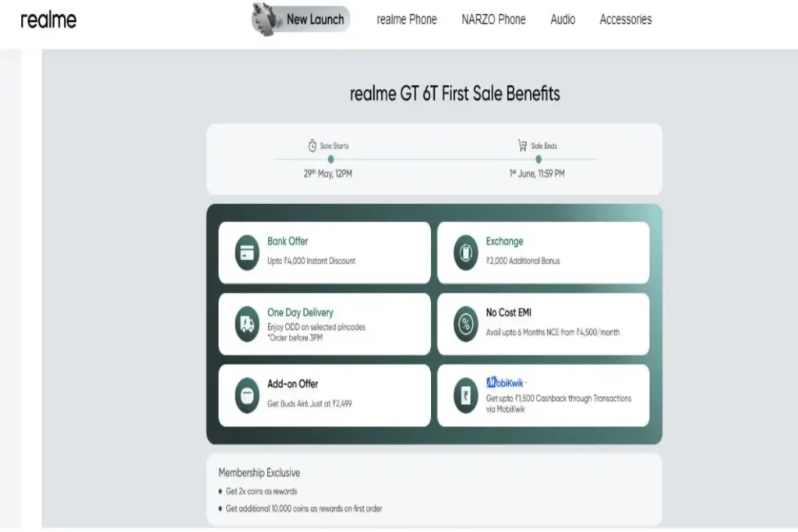Click '1st June, 11:59 PM' date text
This screenshot has height=532, width=798.
pos(537,174)
